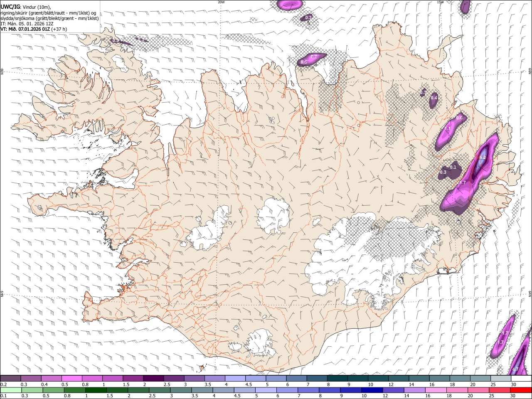532x399 pixels.
Task: Click the 15W longitude label
Action: coord(440,2)
